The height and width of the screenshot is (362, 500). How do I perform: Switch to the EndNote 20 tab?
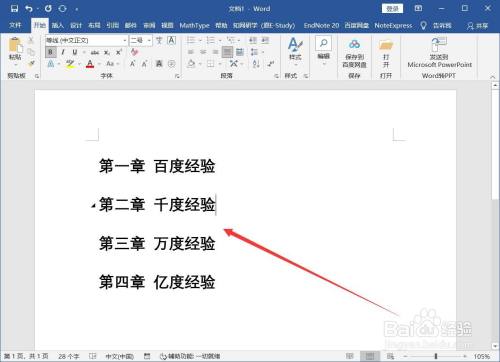(321, 25)
